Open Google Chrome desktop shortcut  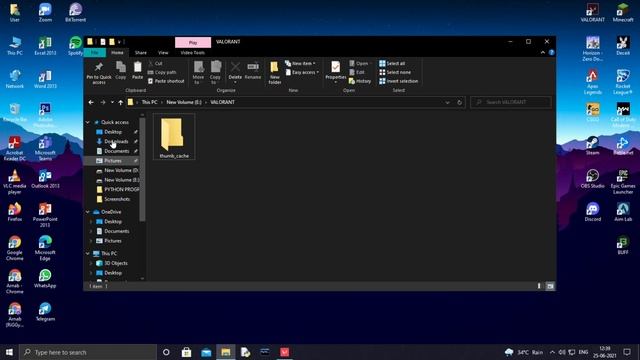15,248
